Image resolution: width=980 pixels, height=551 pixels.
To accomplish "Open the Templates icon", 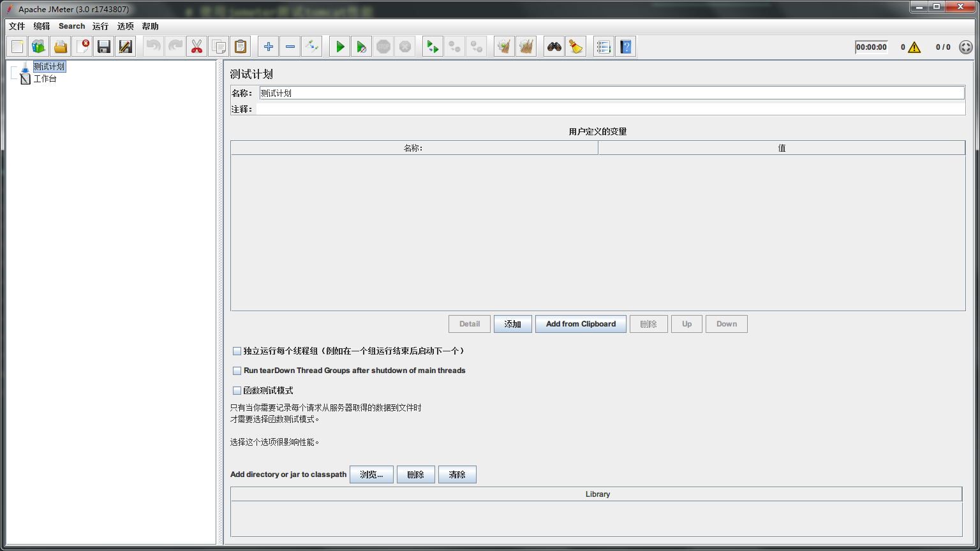I will pos(39,47).
